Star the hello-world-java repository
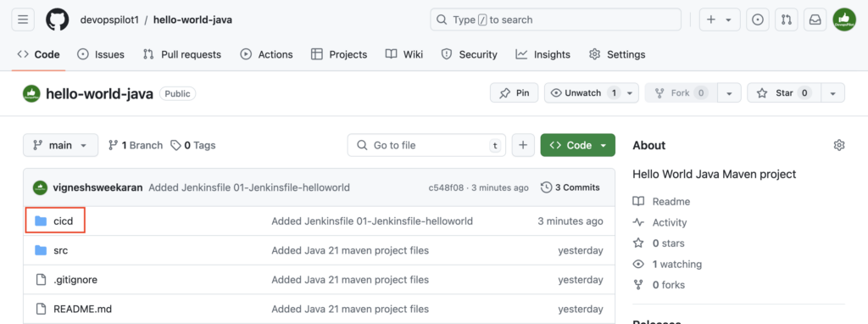The image size is (868, 324). (x=784, y=93)
